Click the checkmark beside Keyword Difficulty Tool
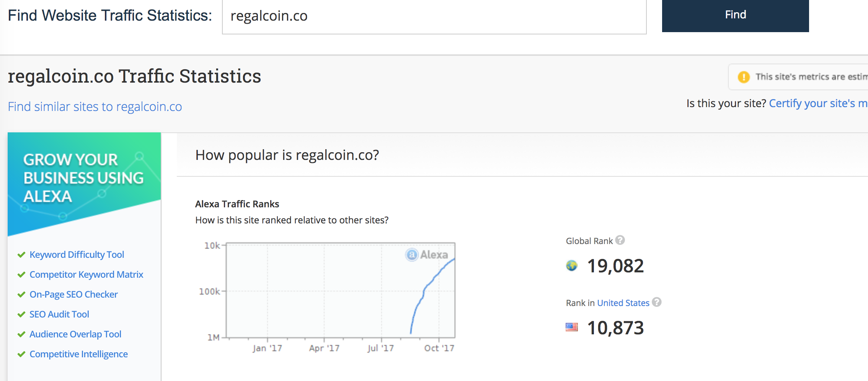The width and height of the screenshot is (868, 381). point(21,255)
